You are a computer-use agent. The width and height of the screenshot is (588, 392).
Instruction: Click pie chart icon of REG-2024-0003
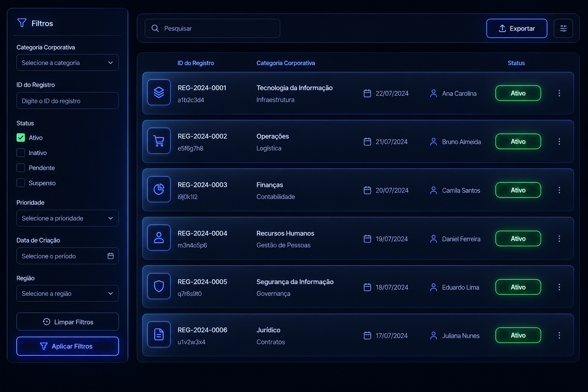pos(159,189)
